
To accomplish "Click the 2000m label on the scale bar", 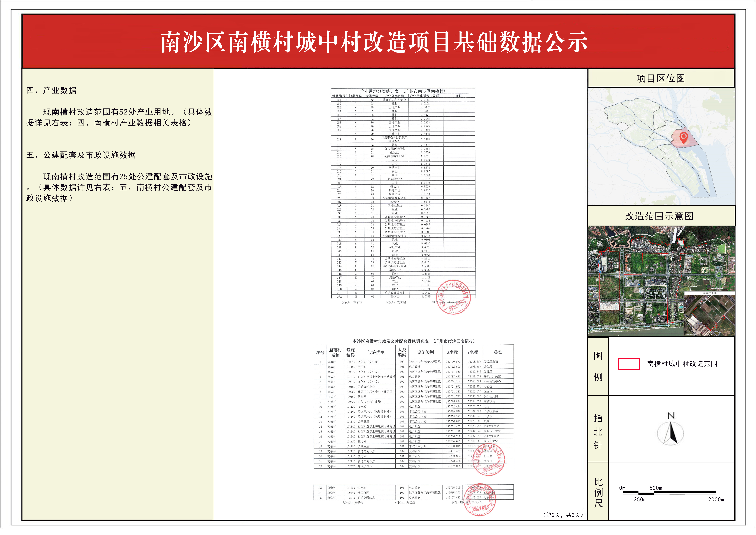I will pyautogui.click(x=716, y=499).
